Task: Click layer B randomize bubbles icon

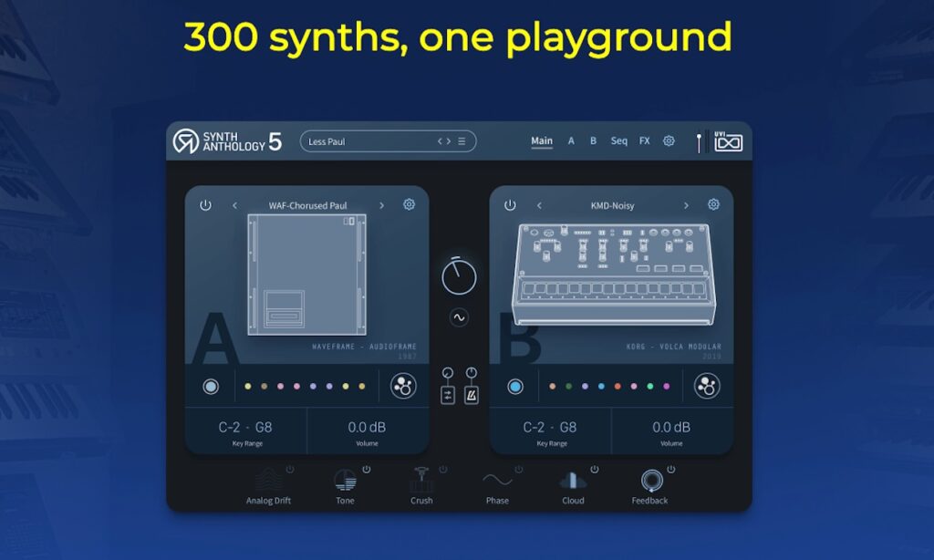Action: point(707,386)
